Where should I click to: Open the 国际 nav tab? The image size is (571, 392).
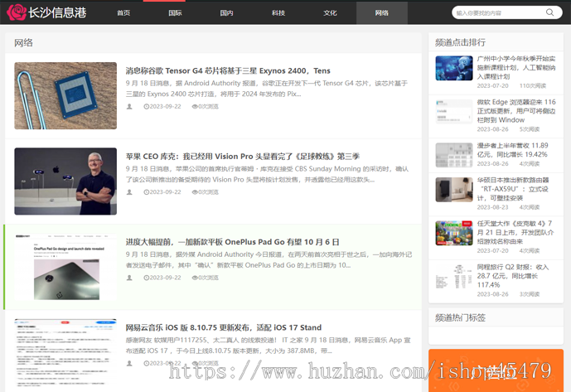pyautogui.click(x=175, y=13)
